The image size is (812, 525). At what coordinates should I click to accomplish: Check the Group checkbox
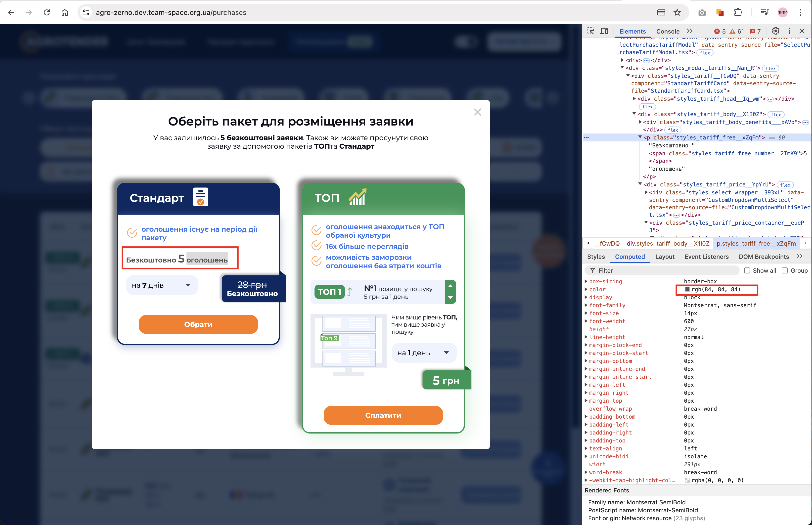click(x=785, y=270)
